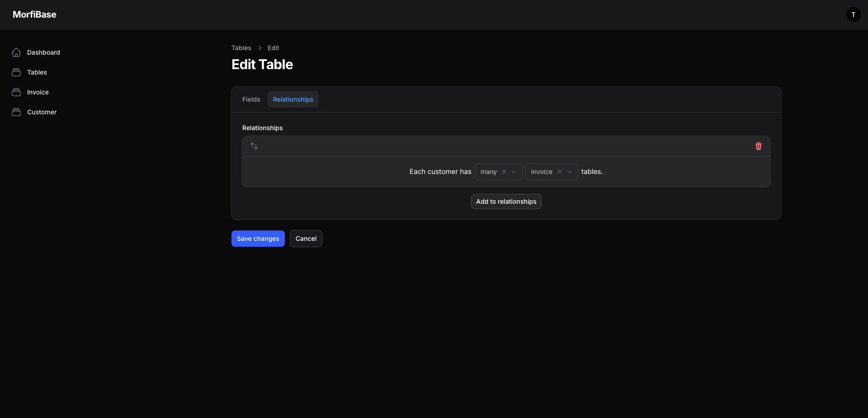Open the user avatar 'T' menu

pos(854,14)
